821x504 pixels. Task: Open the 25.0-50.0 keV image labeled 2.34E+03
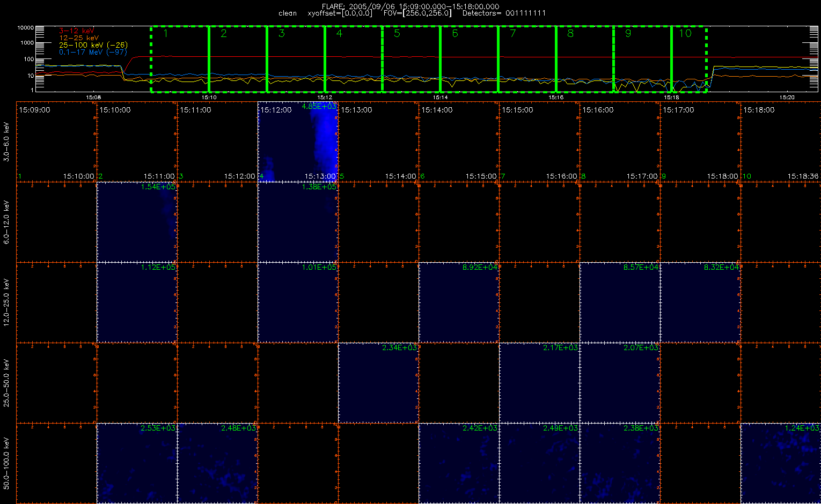click(378, 383)
